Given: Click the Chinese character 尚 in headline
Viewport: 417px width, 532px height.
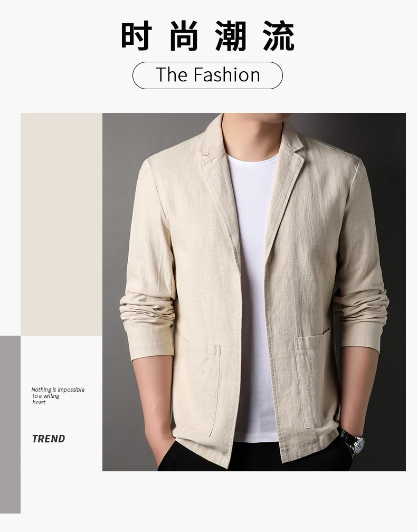Looking at the screenshot, I should coord(184,36).
